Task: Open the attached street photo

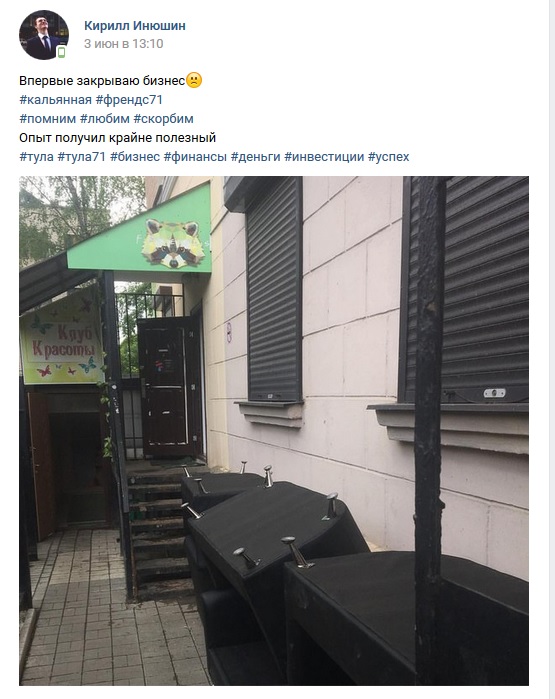Action: coord(274,431)
